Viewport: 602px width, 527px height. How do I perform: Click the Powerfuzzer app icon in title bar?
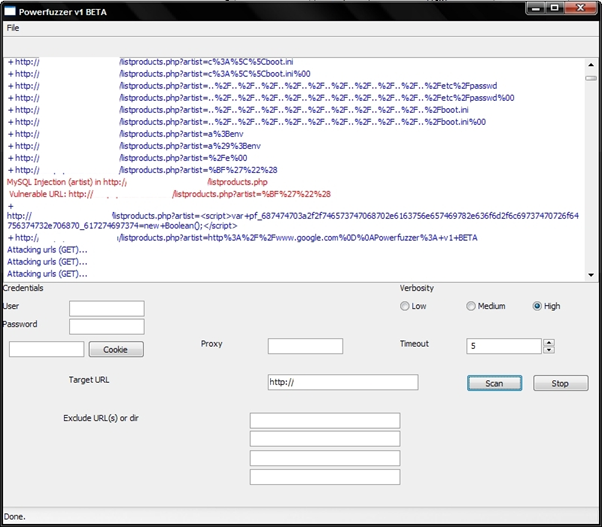9,9
